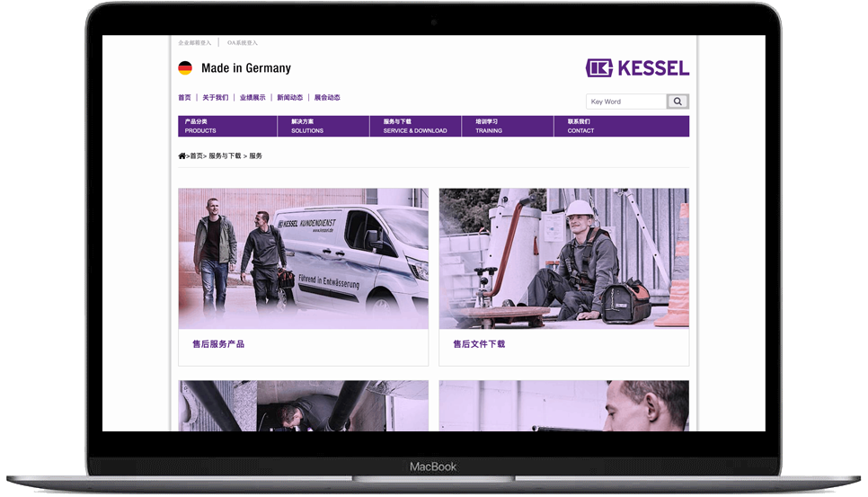
Task: Click the search magnifier button
Action: (678, 102)
